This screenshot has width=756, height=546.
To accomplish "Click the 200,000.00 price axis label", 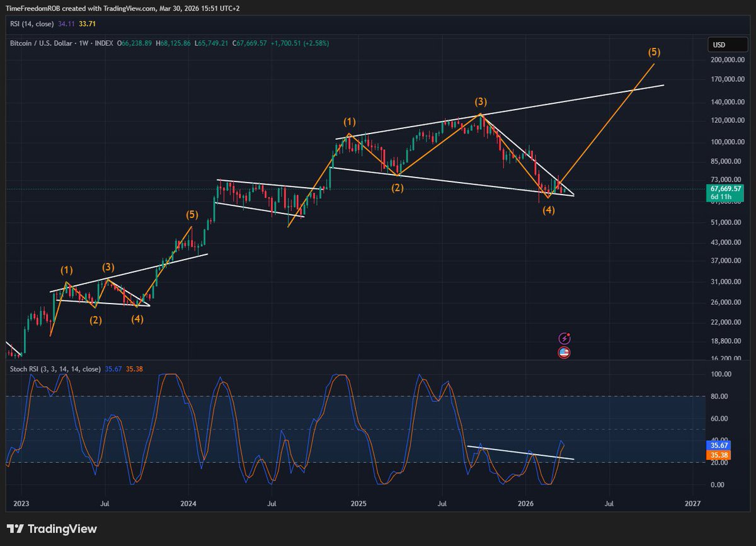I will 726,60.
